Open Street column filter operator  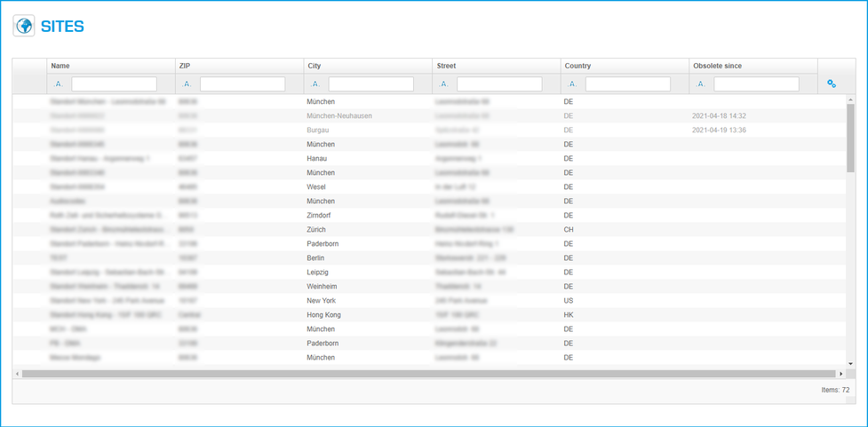(444, 84)
